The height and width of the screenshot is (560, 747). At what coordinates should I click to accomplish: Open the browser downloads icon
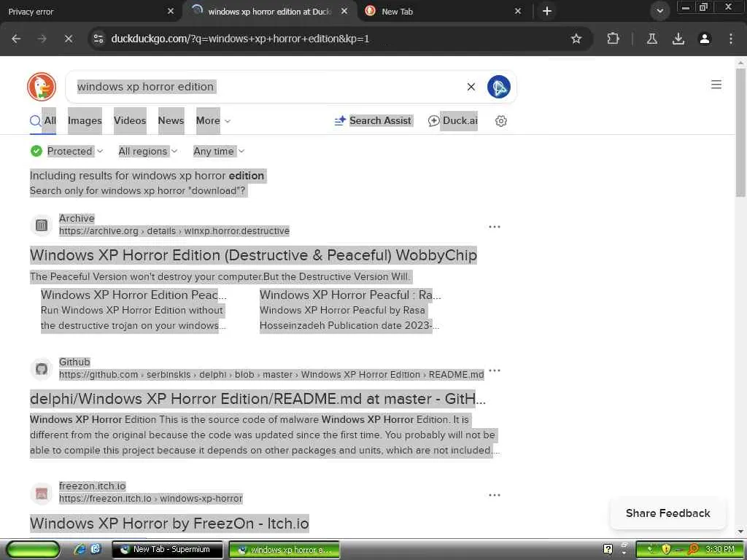pyautogui.click(x=678, y=39)
